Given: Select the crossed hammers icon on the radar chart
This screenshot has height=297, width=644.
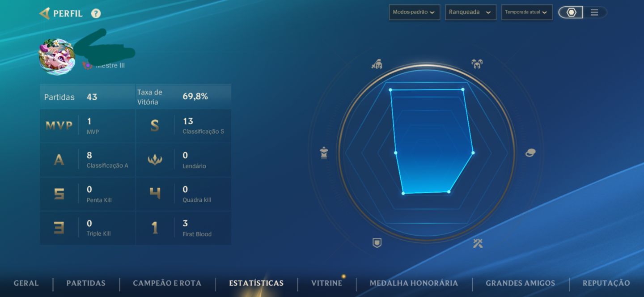Looking at the screenshot, I should [478, 243].
